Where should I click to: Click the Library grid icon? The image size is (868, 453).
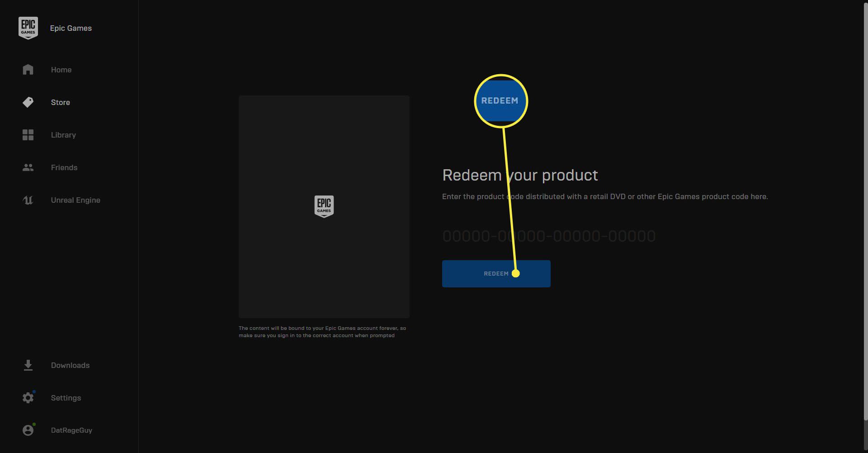28,135
